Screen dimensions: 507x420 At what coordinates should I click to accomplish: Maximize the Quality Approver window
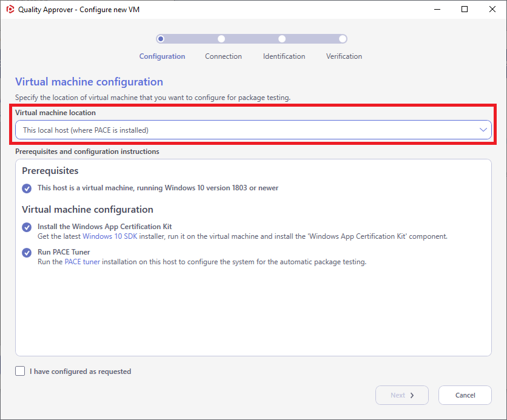[465, 9]
